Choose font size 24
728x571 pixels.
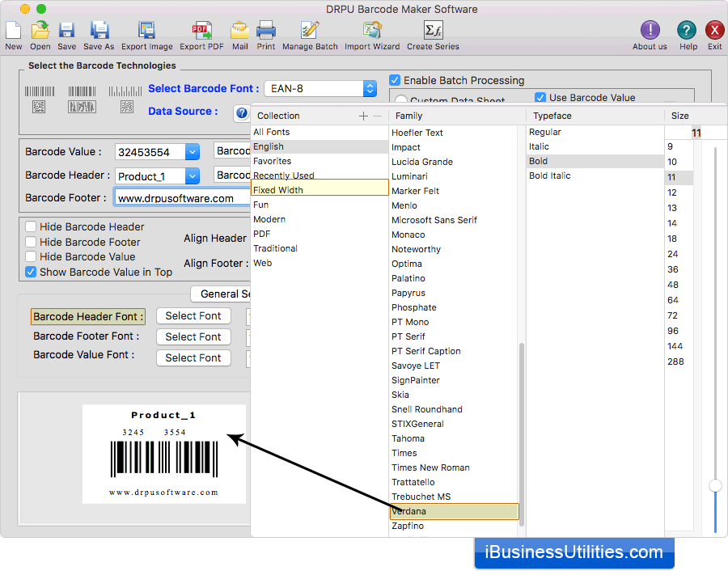coord(679,254)
